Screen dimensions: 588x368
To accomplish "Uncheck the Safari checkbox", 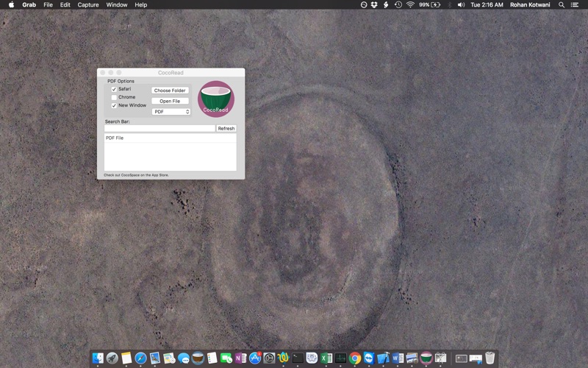I will [x=114, y=89].
